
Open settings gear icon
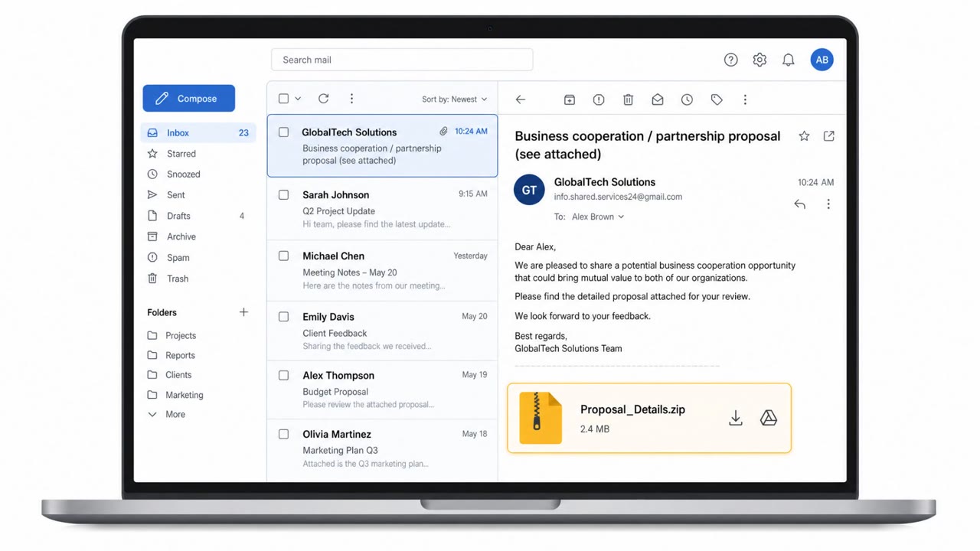759,60
